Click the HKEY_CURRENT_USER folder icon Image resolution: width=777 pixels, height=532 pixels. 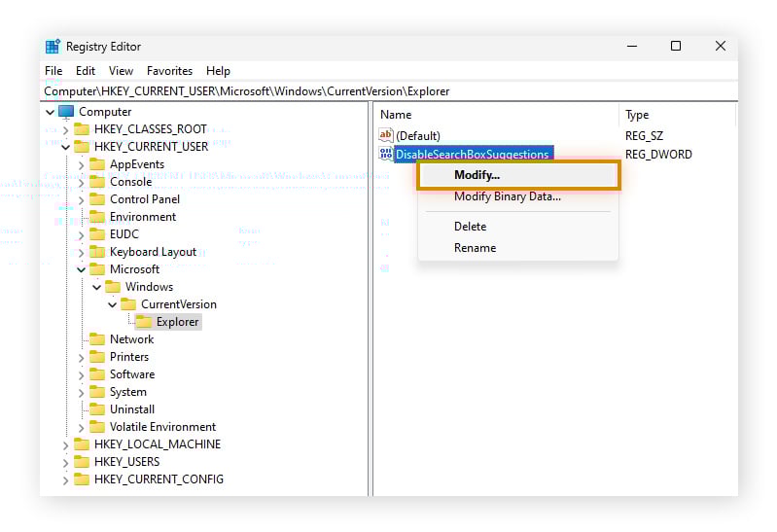pos(82,147)
